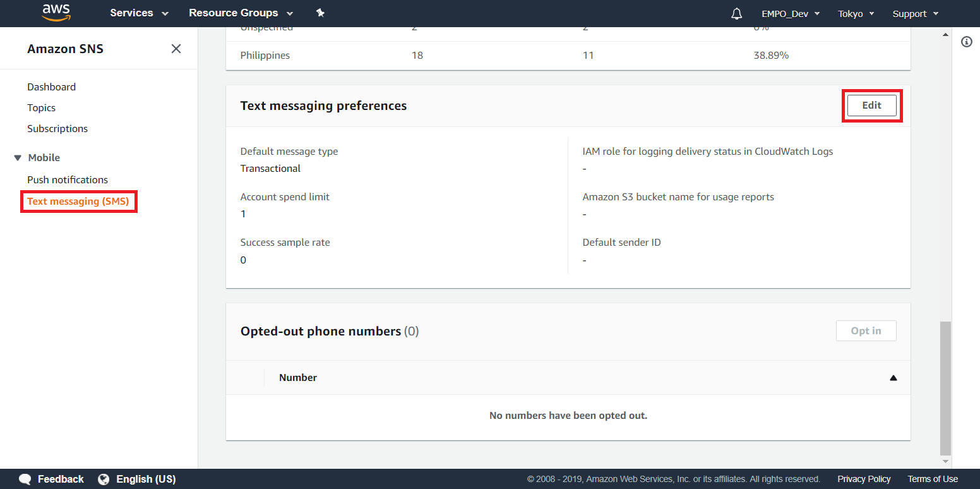Open the Tokyo region selector
The width and height of the screenshot is (980, 489).
pos(856,13)
